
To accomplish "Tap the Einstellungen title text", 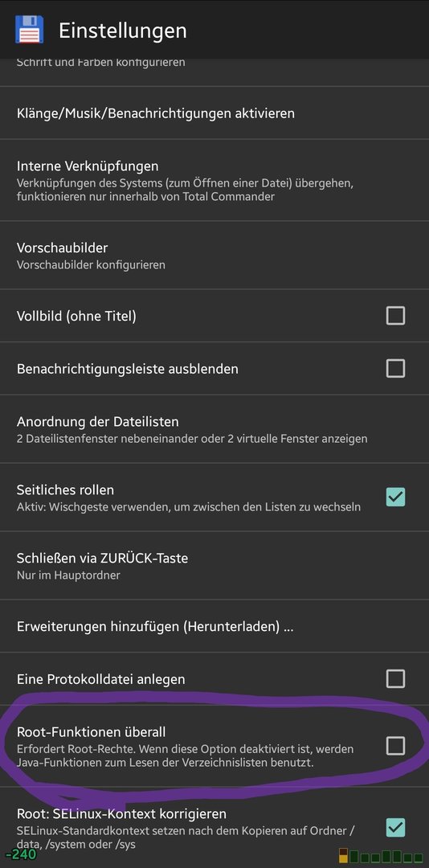I will coord(123,31).
